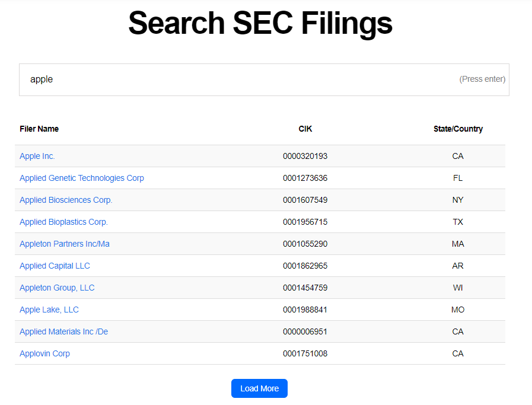Open Appleton Partners Inc/Ma
532x405 pixels.
[x=64, y=244]
